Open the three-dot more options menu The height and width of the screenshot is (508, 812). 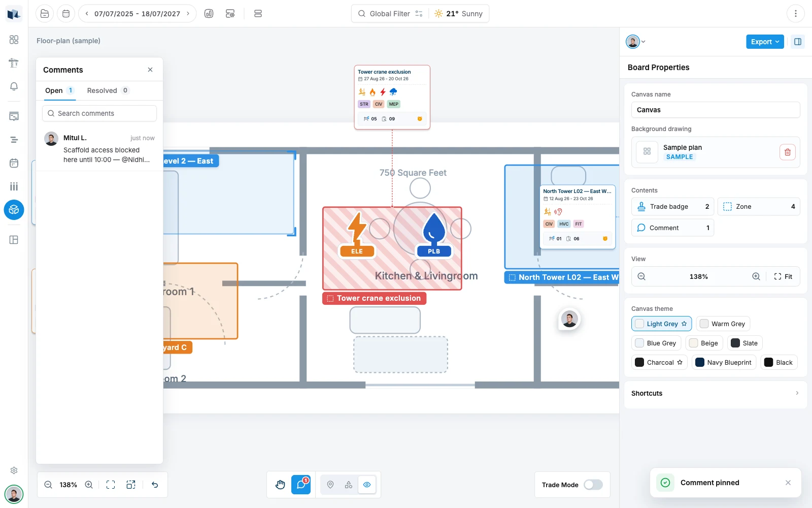point(796,14)
